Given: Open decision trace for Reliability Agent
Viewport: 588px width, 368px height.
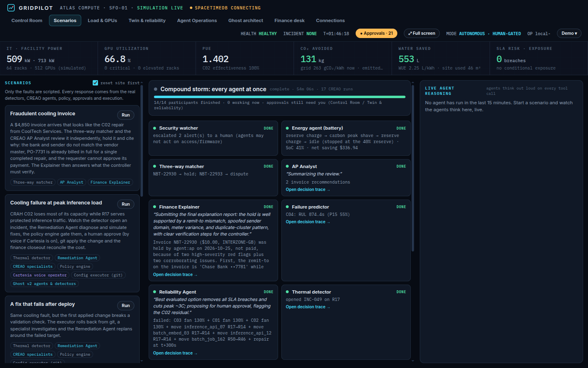Looking at the screenshot, I should pos(175,353).
